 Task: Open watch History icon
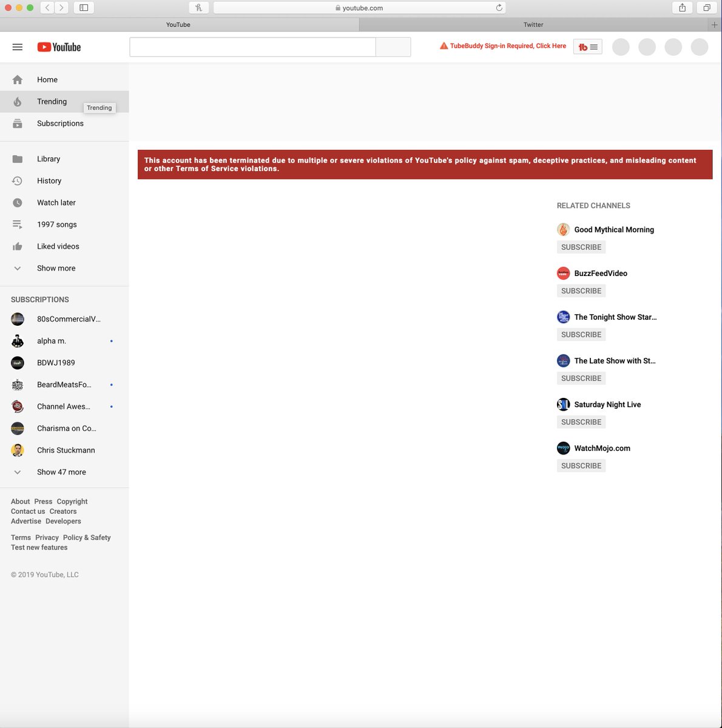coord(18,181)
